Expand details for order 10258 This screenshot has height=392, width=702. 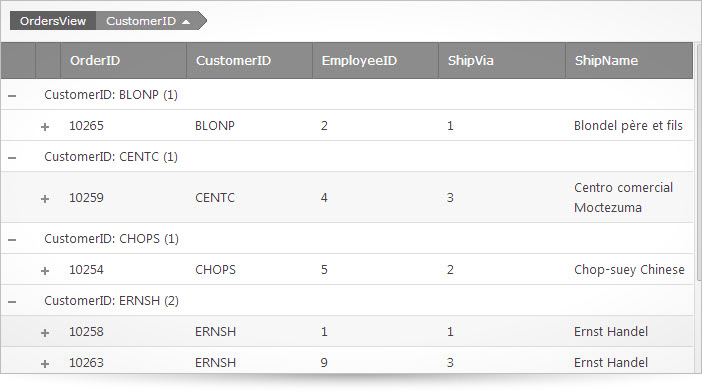[45, 333]
